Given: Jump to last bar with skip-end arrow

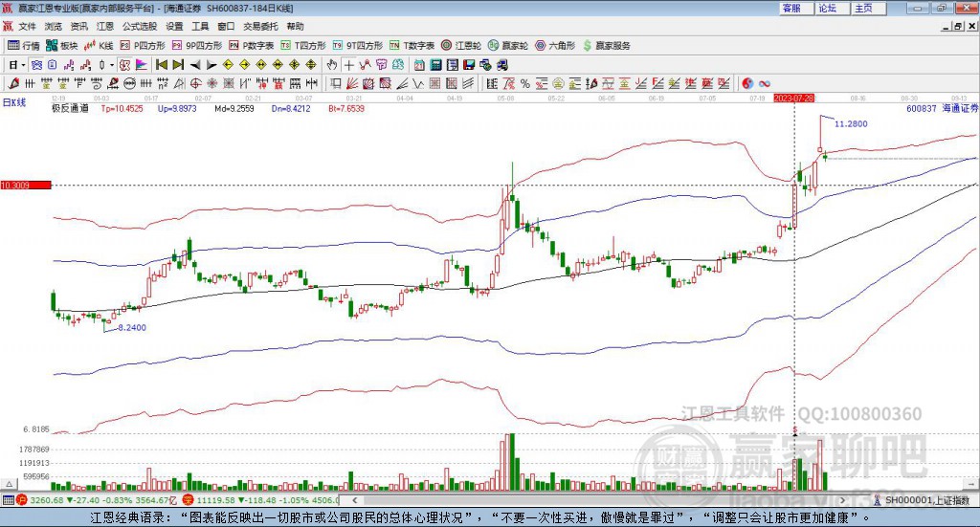Looking at the screenshot, I should click(178, 65).
